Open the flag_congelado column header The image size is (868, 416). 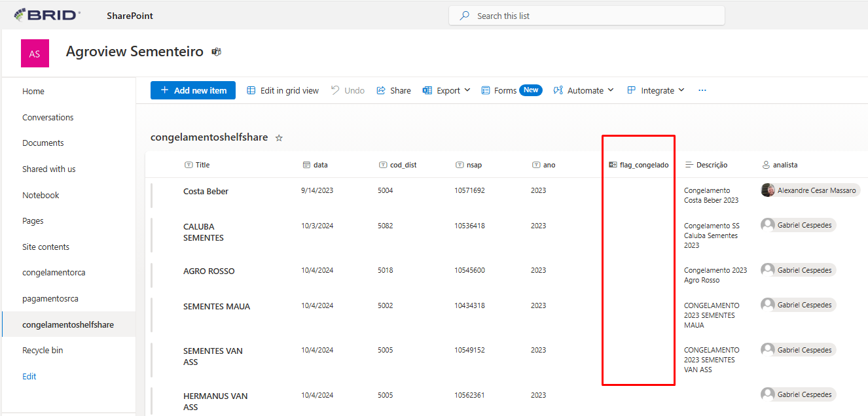pyautogui.click(x=638, y=165)
